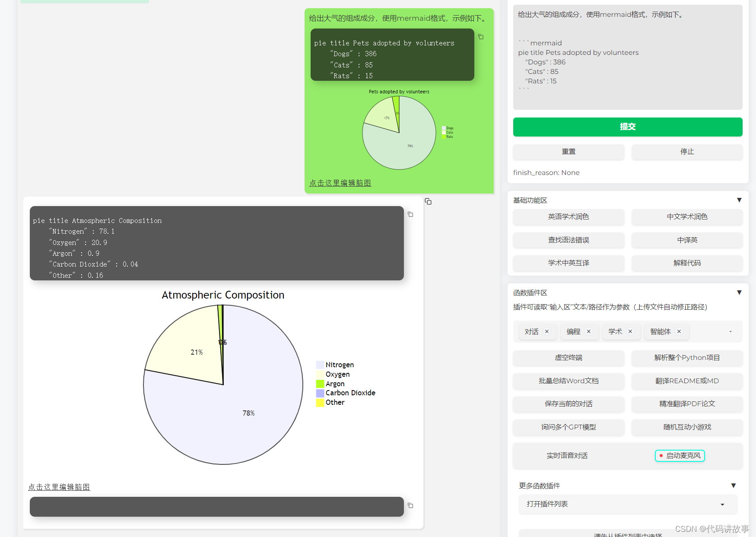Open the 打开插件列表 dropdown
The image size is (756, 537).
[628, 504]
